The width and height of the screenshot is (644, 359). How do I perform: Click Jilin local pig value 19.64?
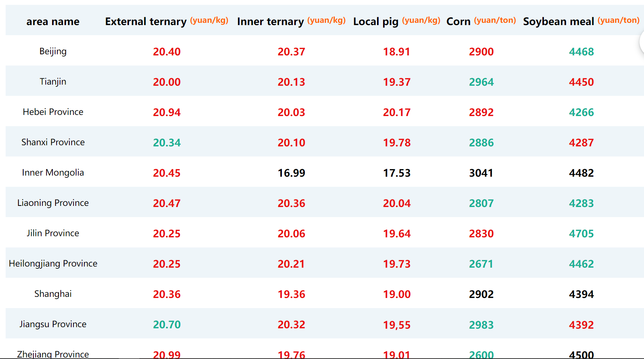tap(397, 234)
